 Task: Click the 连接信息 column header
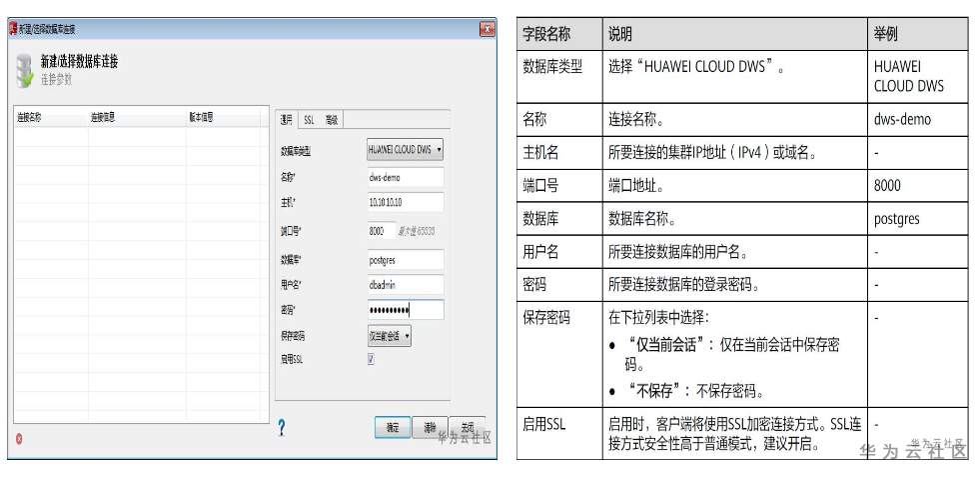(138, 117)
